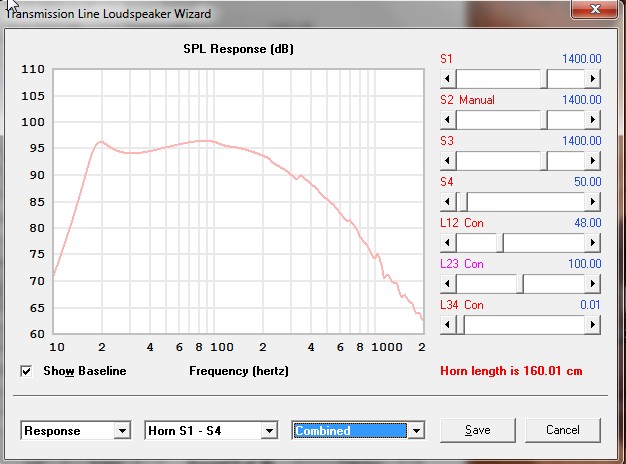626x464 pixels.
Task: Click the S3 slider left arrow
Action: [448, 161]
